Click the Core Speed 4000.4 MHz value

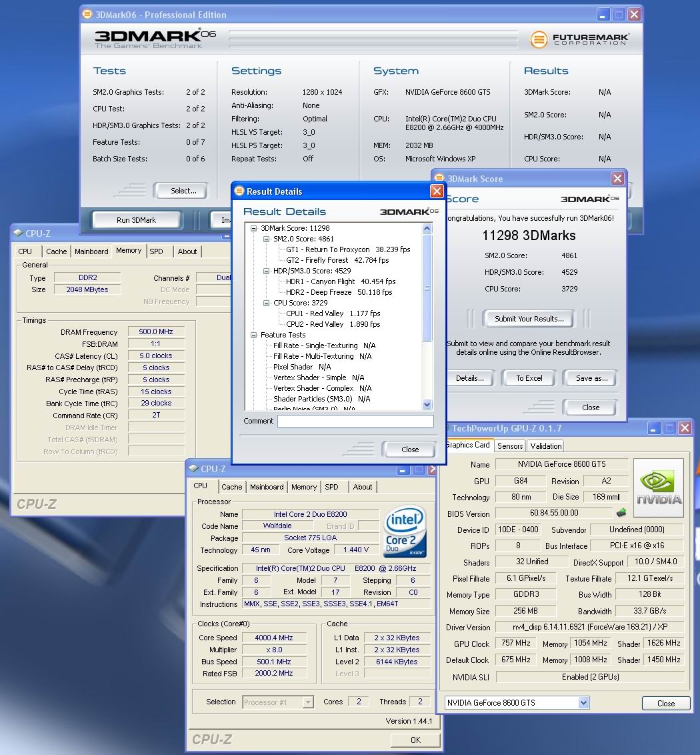[x=274, y=638]
